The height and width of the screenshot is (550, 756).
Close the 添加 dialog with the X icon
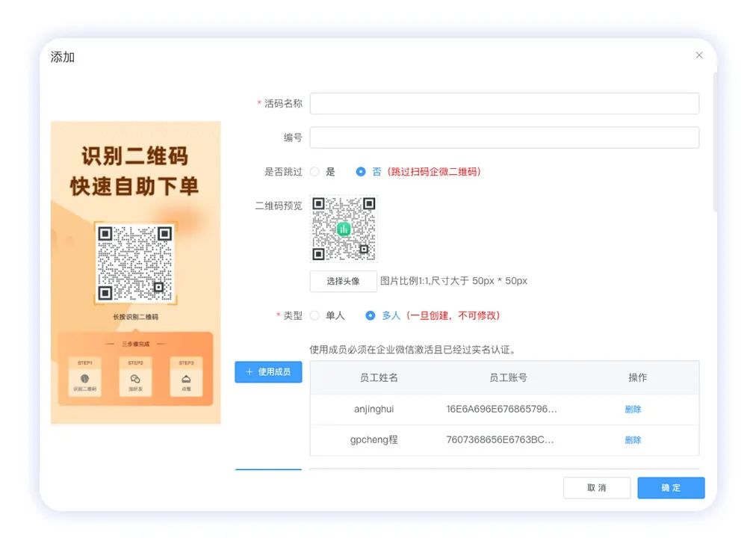click(x=698, y=55)
